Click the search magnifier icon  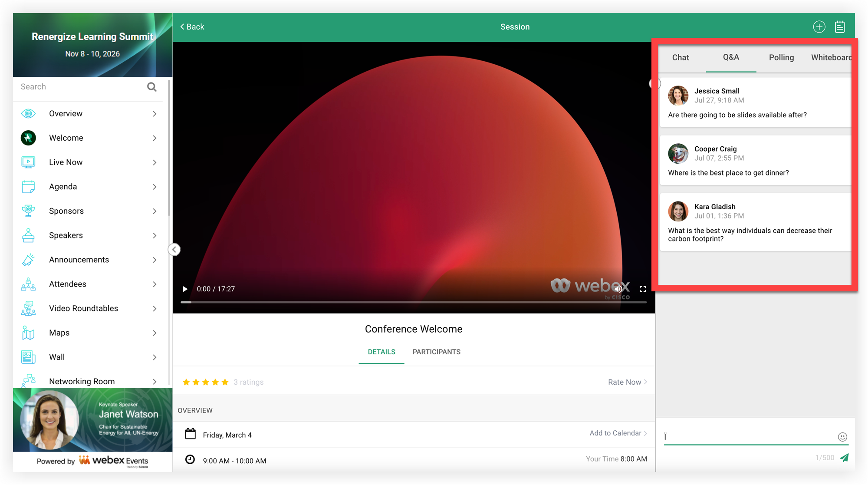click(x=151, y=87)
